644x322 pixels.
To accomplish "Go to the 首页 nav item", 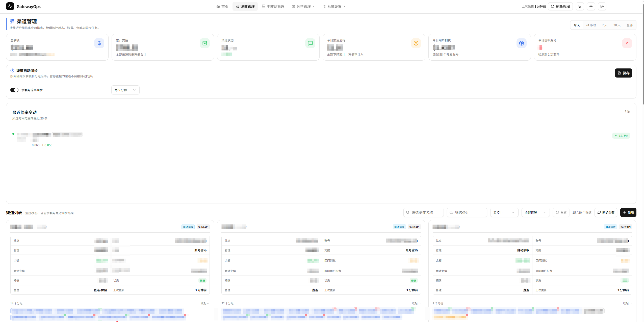I will 222,6.
